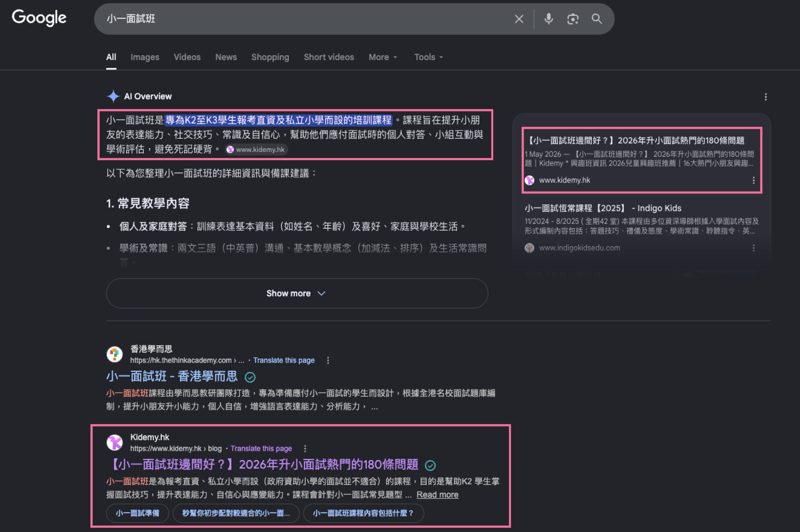The height and width of the screenshot is (532, 800).
Task: Open 【小一面試班邊間好？】 organic result title
Action: coord(262,465)
